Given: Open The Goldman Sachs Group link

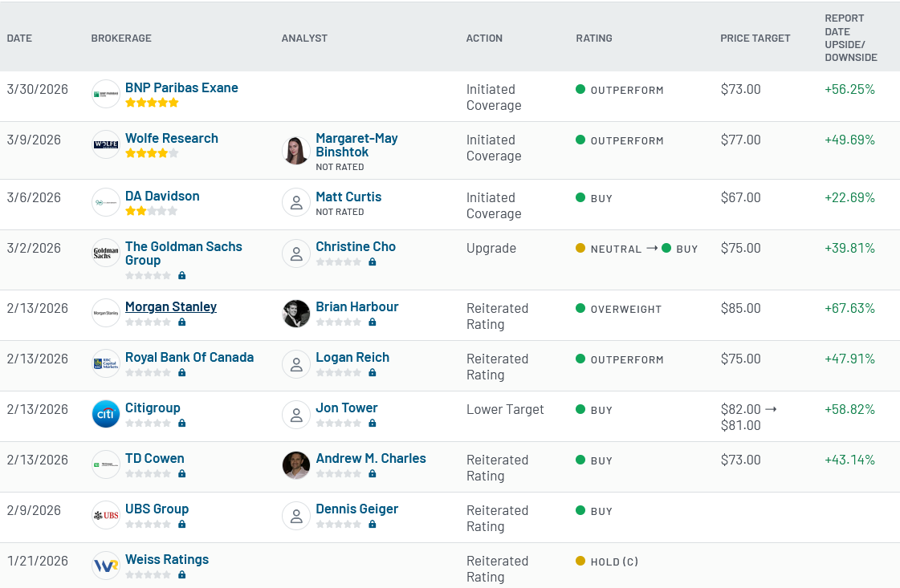Looking at the screenshot, I should click(x=184, y=253).
